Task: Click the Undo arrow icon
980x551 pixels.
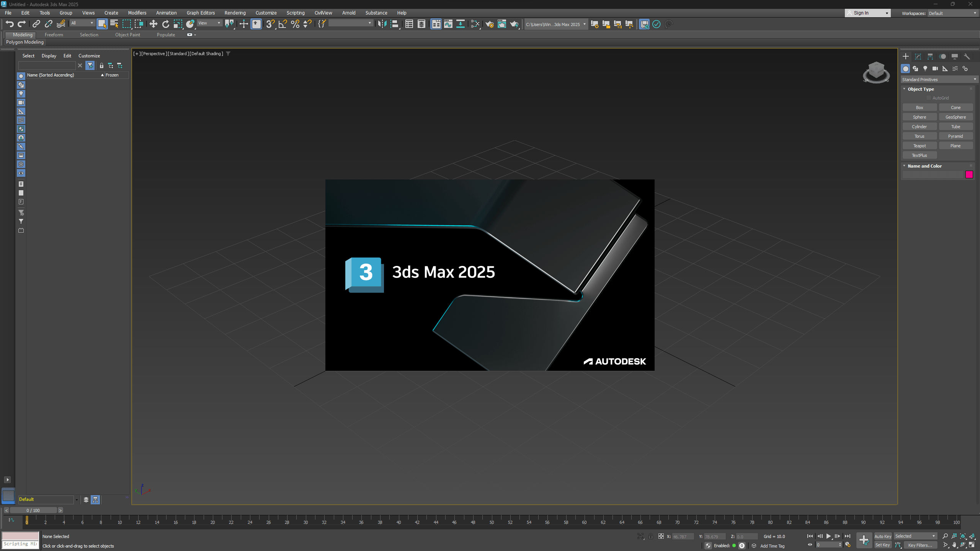Action: click(10, 24)
